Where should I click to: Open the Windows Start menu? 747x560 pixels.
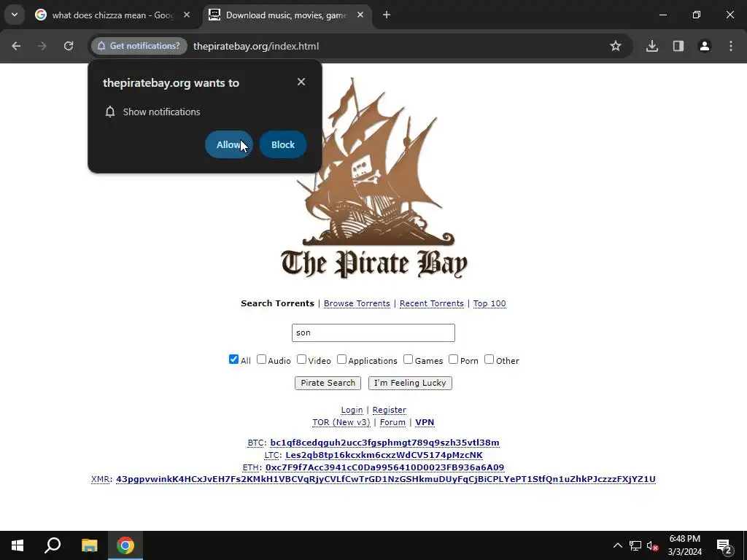[x=18, y=545]
